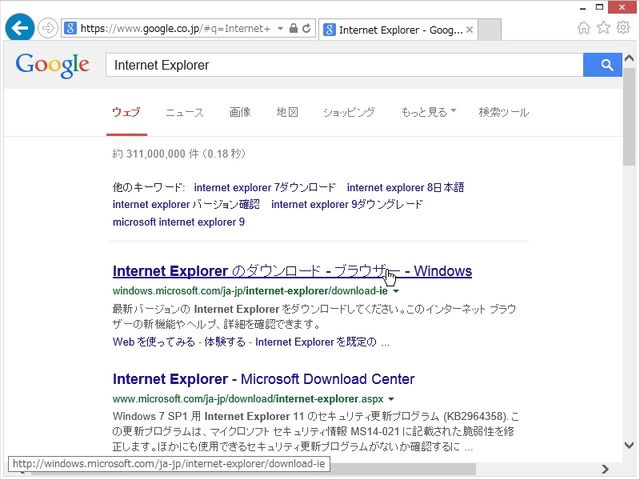Close the Internet Explorer - Google tab
Image resolution: width=640 pixels, height=480 pixels.
(x=470, y=29)
